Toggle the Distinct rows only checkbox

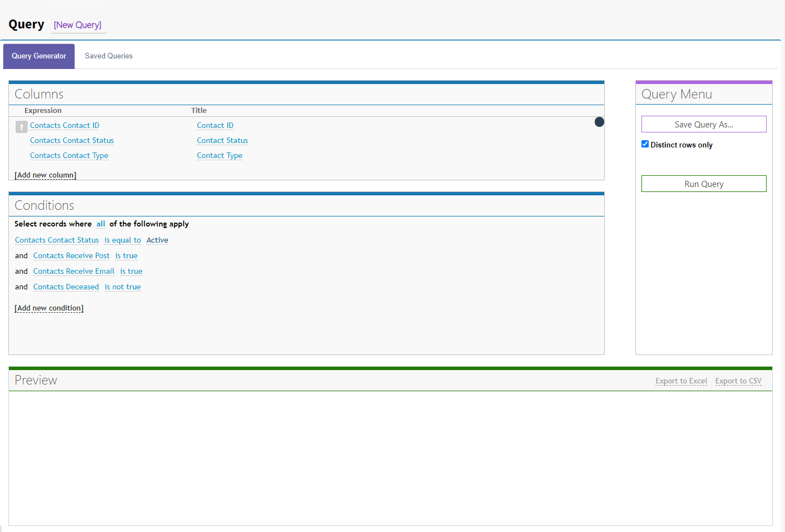645,144
